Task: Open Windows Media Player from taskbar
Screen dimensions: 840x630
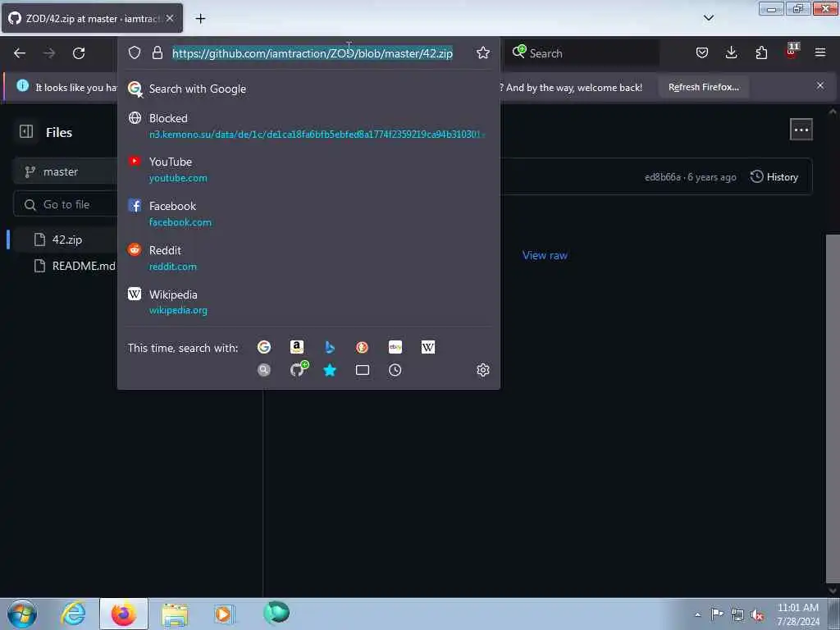Action: [223, 614]
